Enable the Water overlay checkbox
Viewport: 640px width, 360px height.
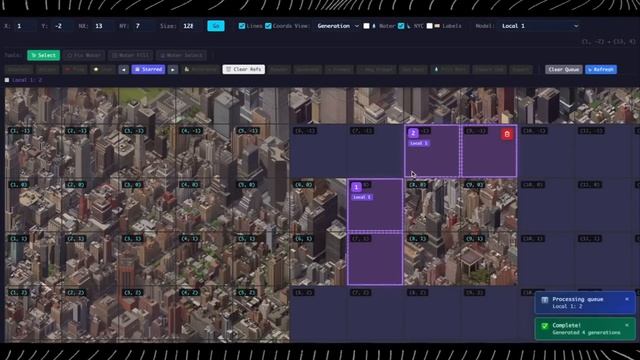click(x=367, y=26)
